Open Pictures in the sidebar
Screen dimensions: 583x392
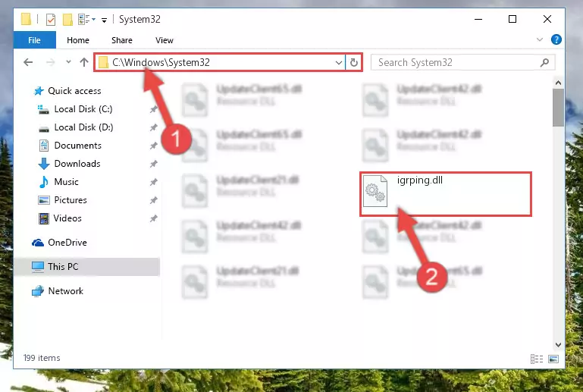[71, 200]
